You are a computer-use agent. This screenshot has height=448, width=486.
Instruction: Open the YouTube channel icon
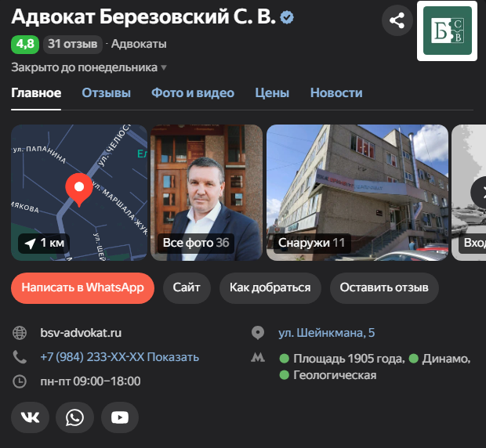pos(120,417)
